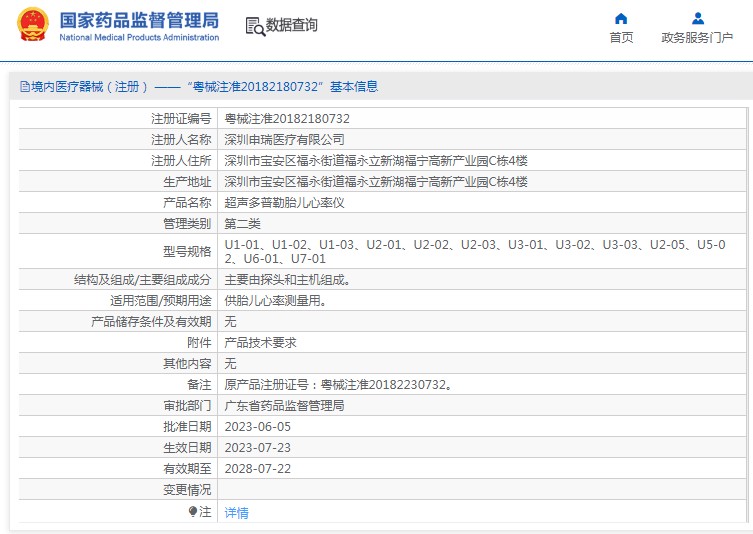Click the document icon before 境内医疗器械
This screenshot has width=753, height=534.
pyautogui.click(x=24, y=86)
